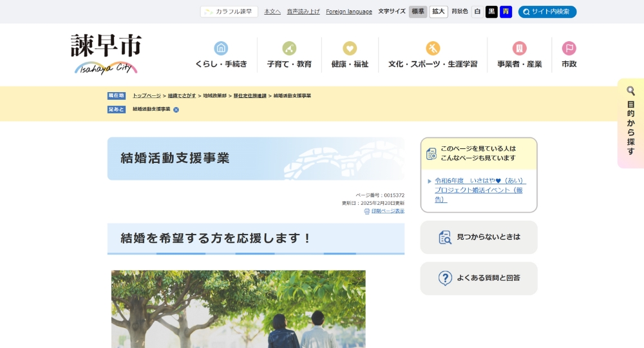
Task: Click the ページ番号:0015372 text
Action: pos(380,195)
